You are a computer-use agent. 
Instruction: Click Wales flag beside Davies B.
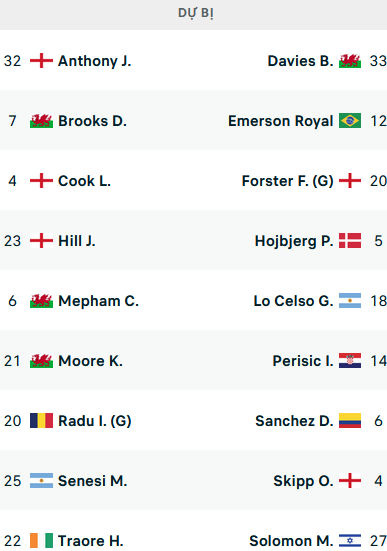pyautogui.click(x=350, y=60)
